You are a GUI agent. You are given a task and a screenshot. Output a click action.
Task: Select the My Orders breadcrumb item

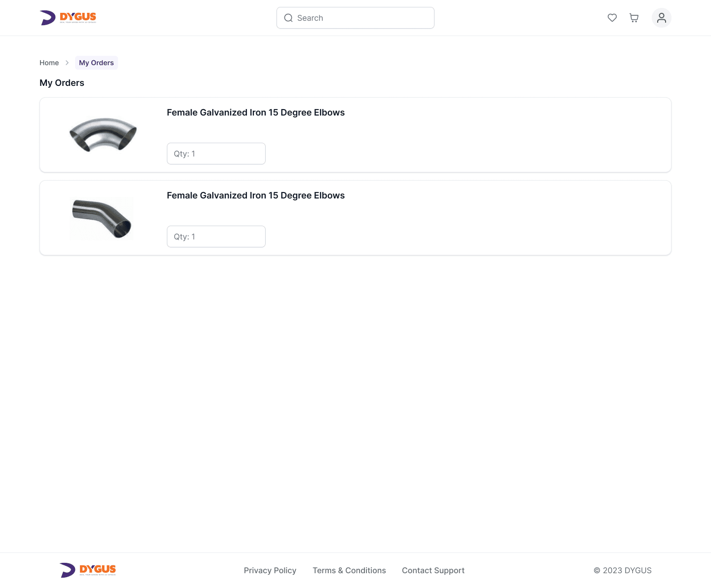pyautogui.click(x=96, y=63)
